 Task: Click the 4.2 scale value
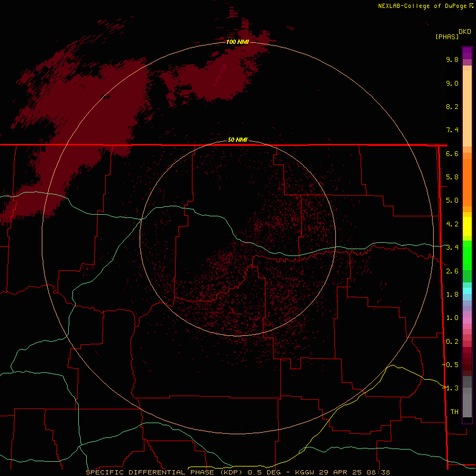pyautogui.click(x=452, y=224)
